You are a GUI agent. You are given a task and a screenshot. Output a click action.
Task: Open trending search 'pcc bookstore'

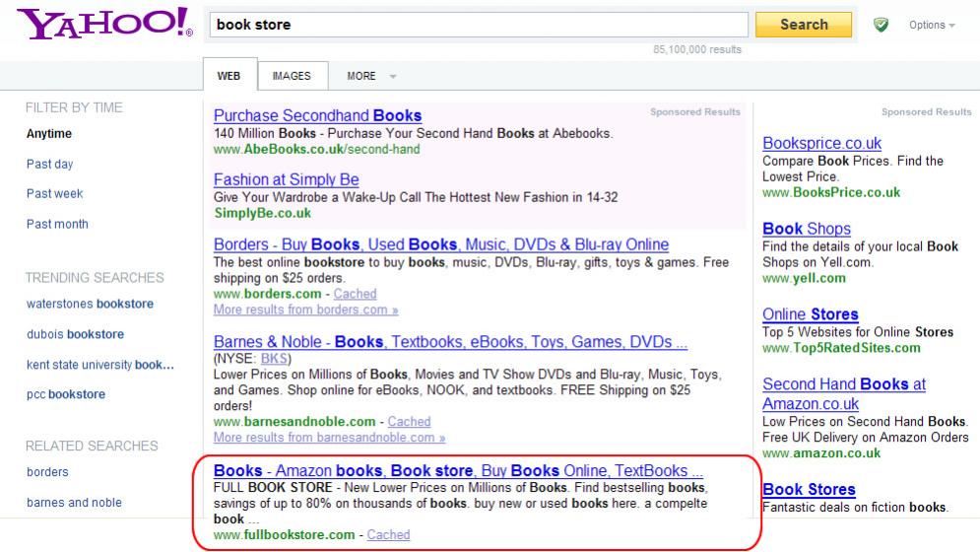pos(66,394)
